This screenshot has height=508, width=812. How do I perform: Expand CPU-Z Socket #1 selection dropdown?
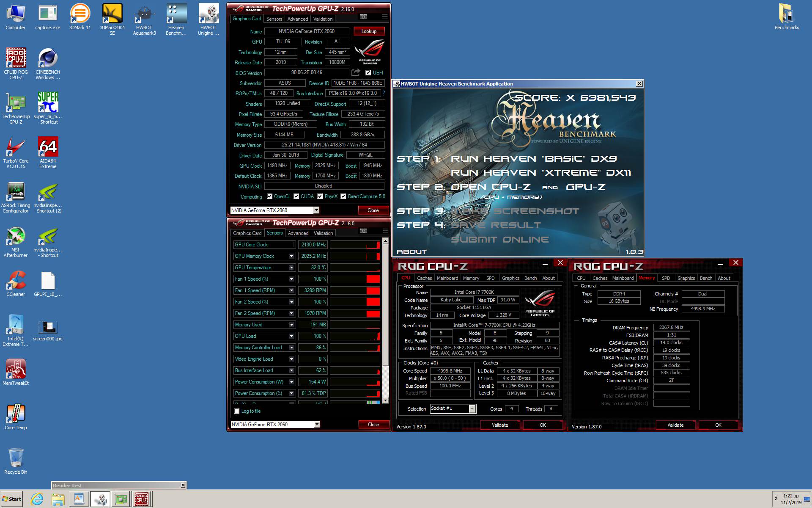coord(472,409)
